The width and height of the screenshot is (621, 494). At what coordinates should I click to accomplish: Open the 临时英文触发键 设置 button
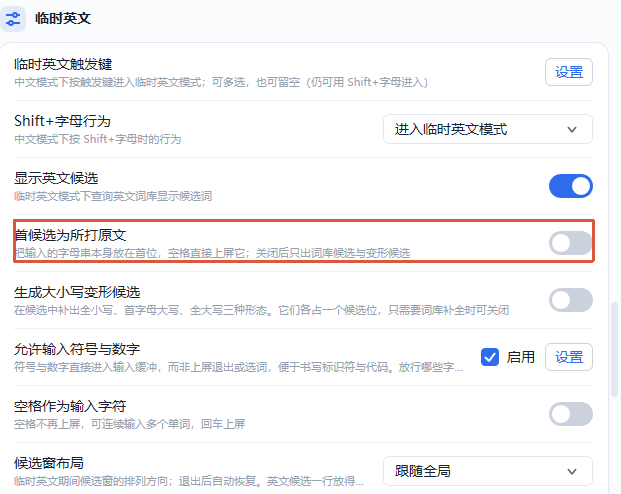coord(569,72)
